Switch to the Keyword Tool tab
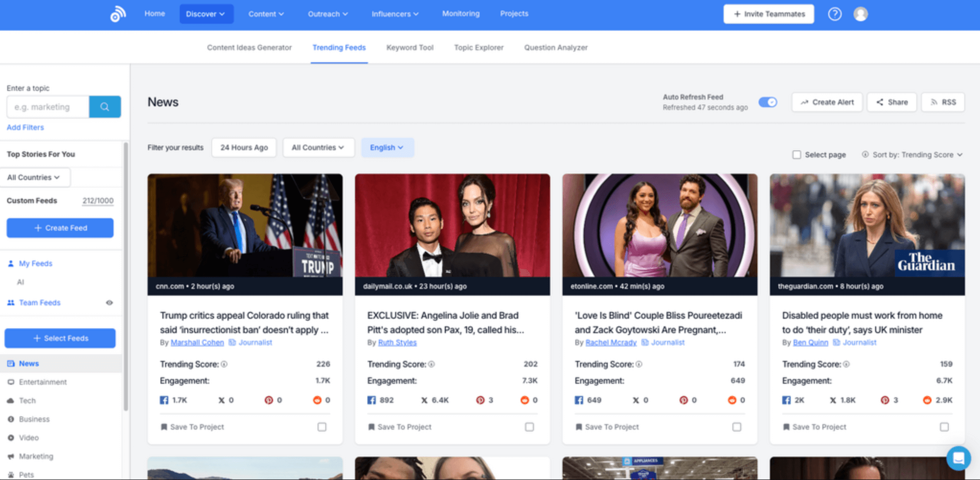Image resolution: width=980 pixels, height=480 pixels. coord(410,47)
